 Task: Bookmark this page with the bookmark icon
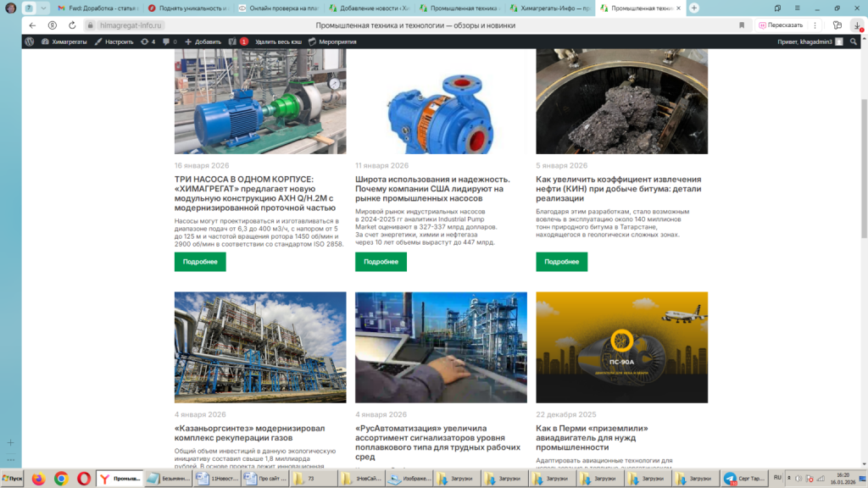click(742, 25)
